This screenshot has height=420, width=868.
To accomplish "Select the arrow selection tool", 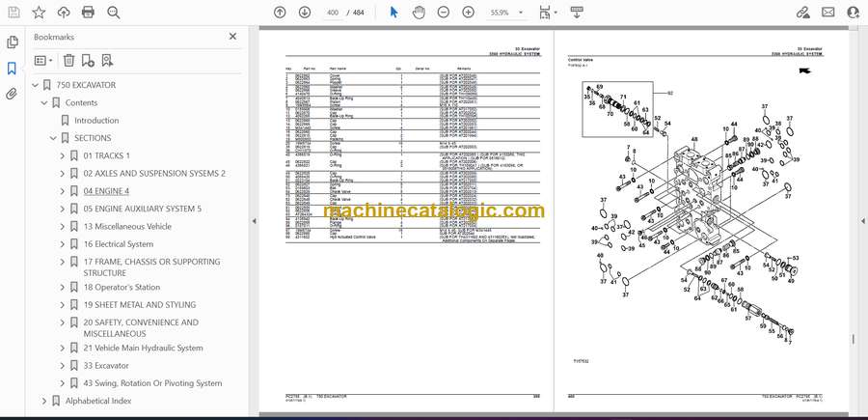I will (393, 13).
